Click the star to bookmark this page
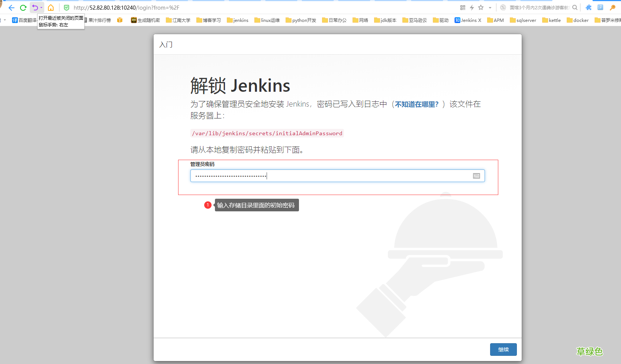Image resolution: width=621 pixels, height=364 pixels. pos(480,7)
